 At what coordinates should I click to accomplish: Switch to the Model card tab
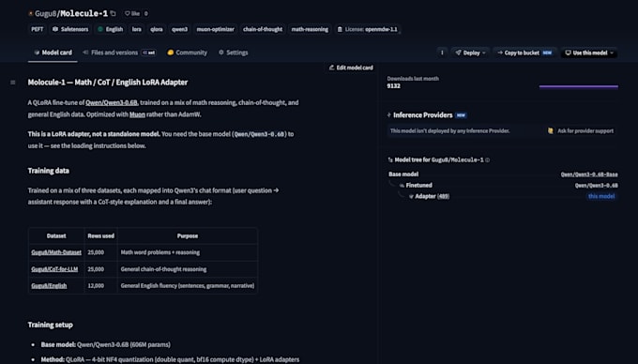pos(53,53)
